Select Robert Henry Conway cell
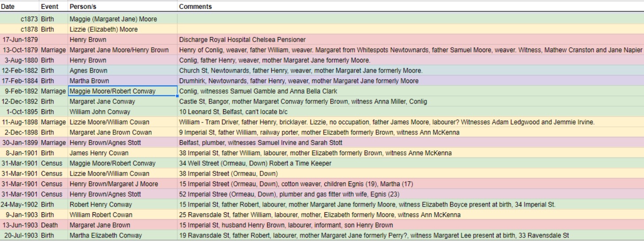644x241 pixels. click(x=123, y=205)
